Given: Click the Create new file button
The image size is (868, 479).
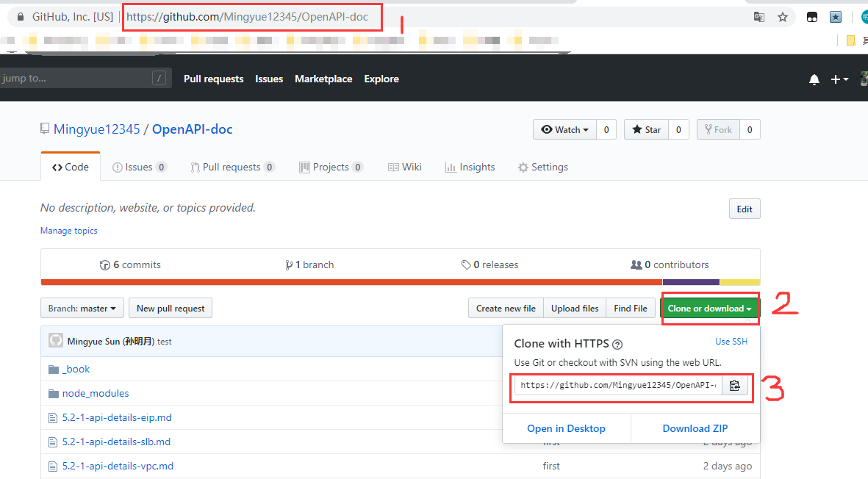Looking at the screenshot, I should coord(506,308).
